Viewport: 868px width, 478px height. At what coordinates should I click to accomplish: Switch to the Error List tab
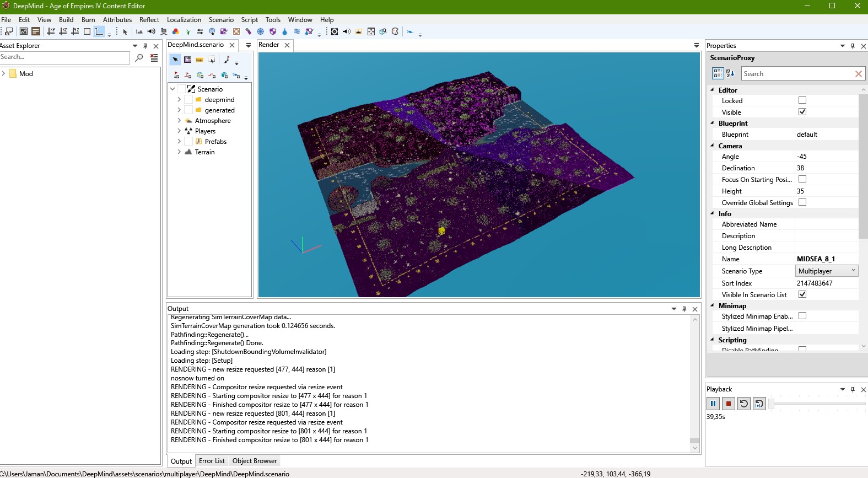point(212,461)
